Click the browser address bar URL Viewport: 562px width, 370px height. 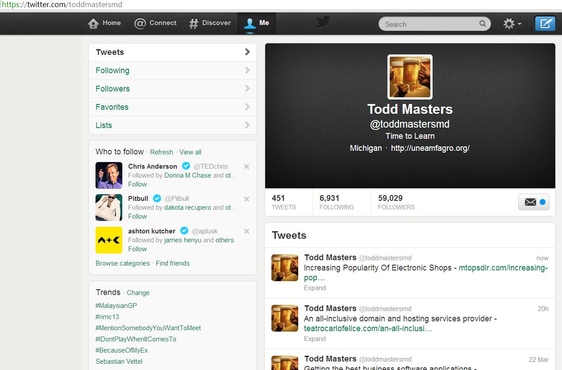[x=62, y=5]
